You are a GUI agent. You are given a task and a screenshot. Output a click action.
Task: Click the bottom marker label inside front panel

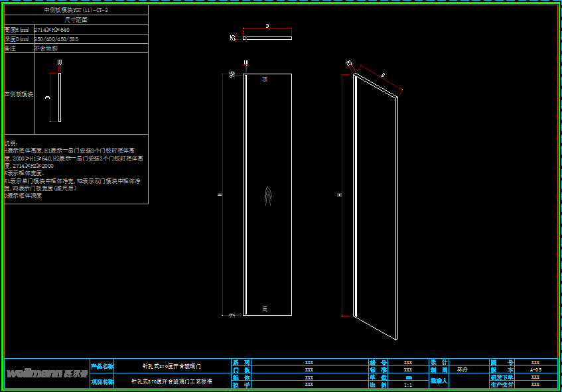[x=265, y=309]
